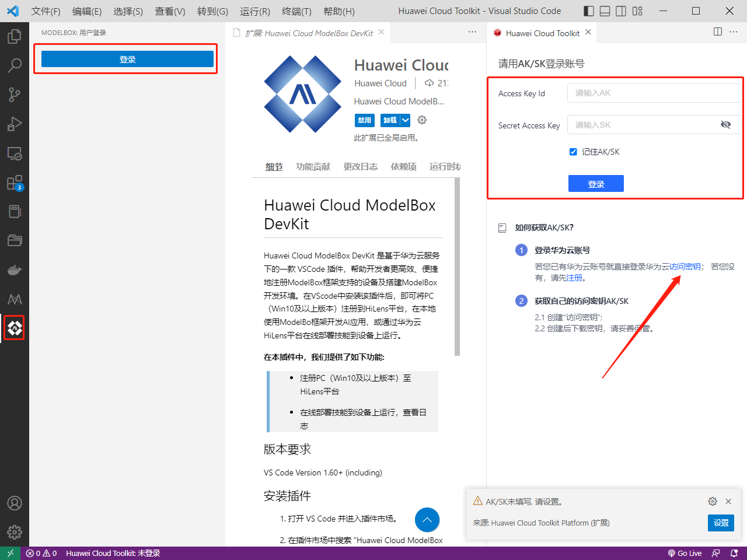This screenshot has height=560, width=747.
Task: Open the Source Control view
Action: tap(15, 95)
